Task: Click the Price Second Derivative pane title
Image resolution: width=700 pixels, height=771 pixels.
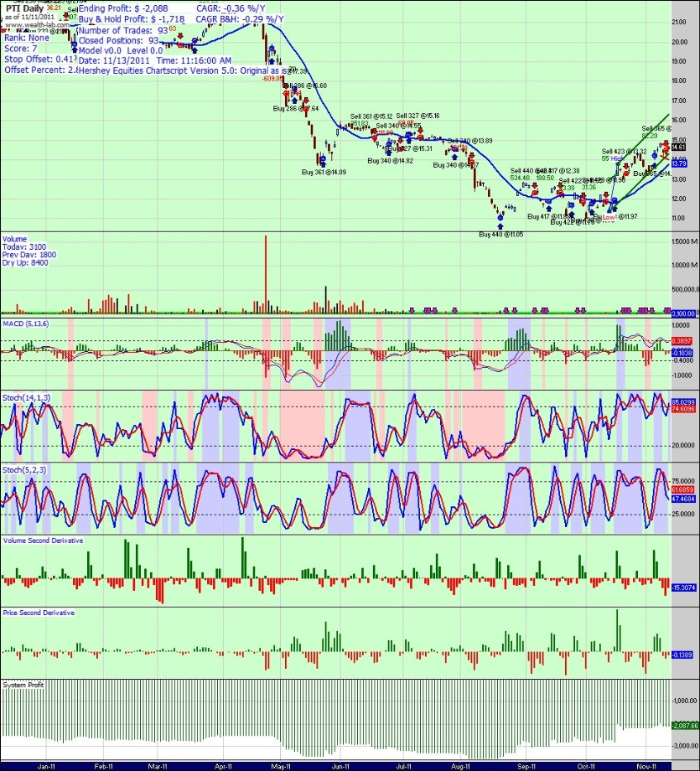Action: 39,613
